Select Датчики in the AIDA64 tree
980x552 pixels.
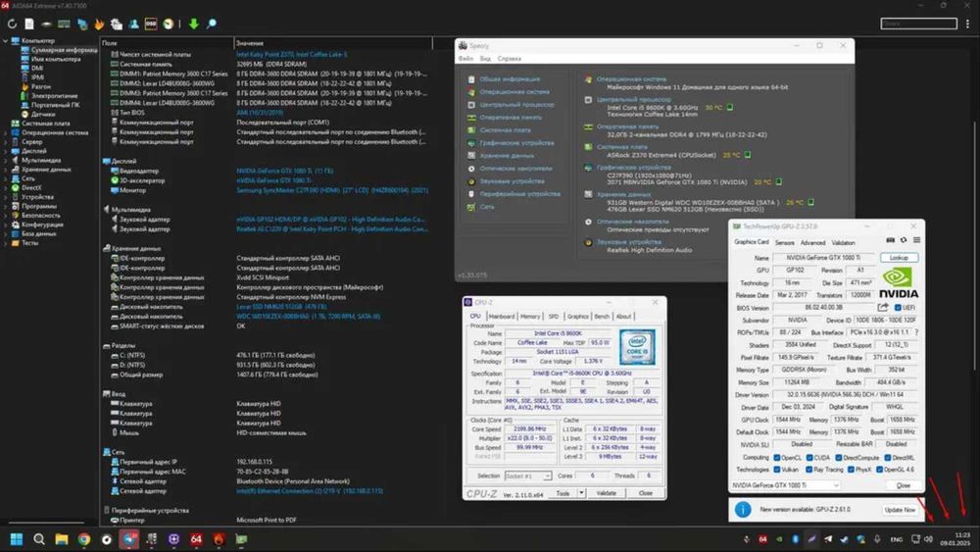click(x=43, y=115)
